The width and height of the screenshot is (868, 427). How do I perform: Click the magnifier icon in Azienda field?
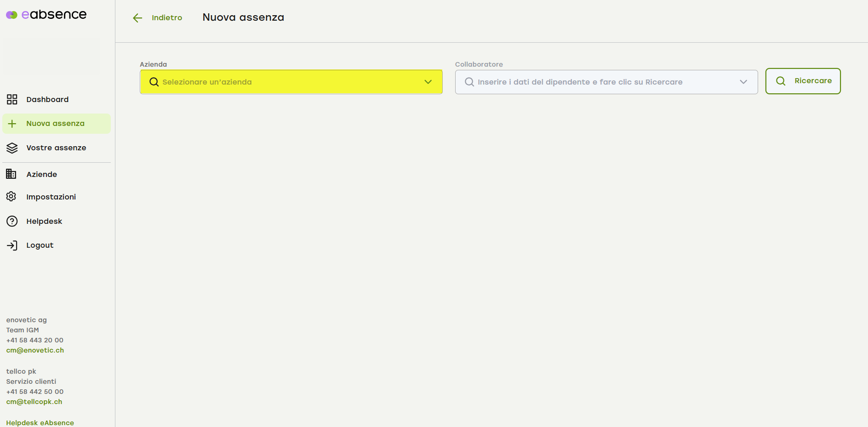coord(154,82)
